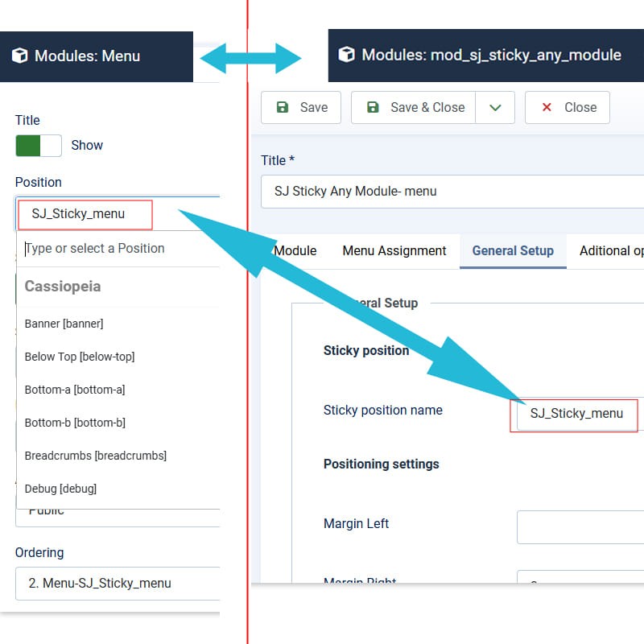Viewport: 644px width, 644px height.
Task: Click the Sticky position name label
Action: coord(383,410)
